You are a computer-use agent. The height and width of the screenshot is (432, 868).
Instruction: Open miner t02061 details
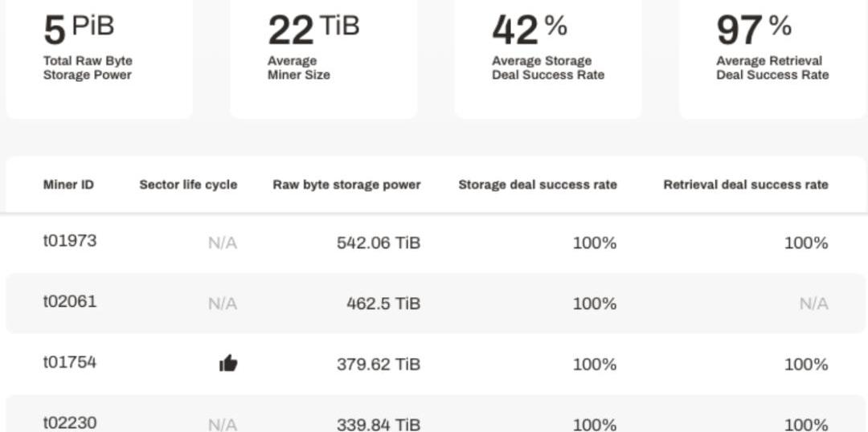point(70,301)
